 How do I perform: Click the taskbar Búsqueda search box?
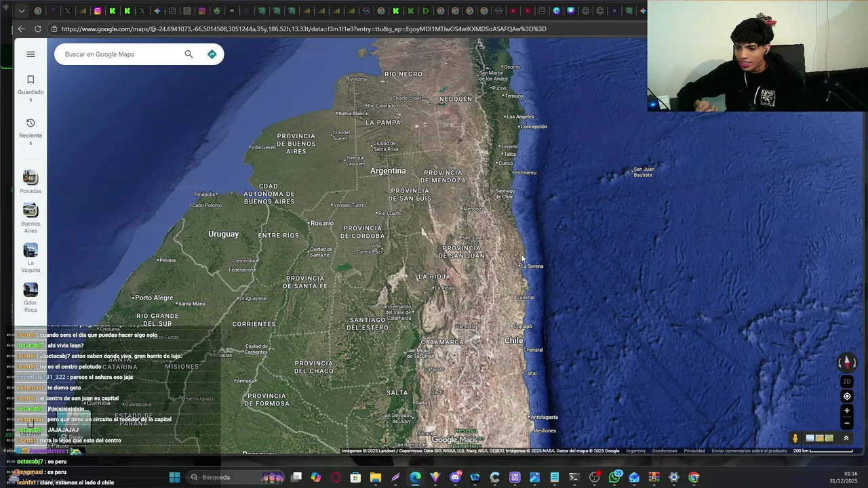point(237,477)
